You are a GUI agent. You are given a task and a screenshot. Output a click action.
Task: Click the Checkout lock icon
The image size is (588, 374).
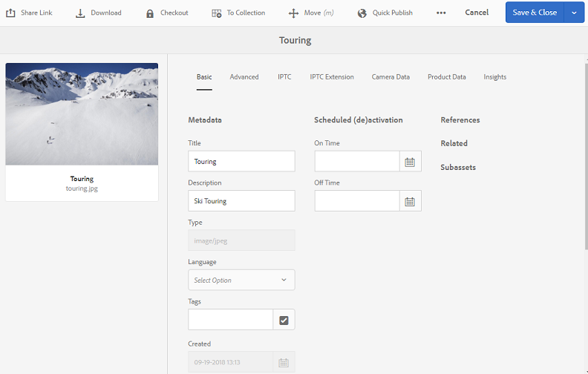tap(150, 13)
